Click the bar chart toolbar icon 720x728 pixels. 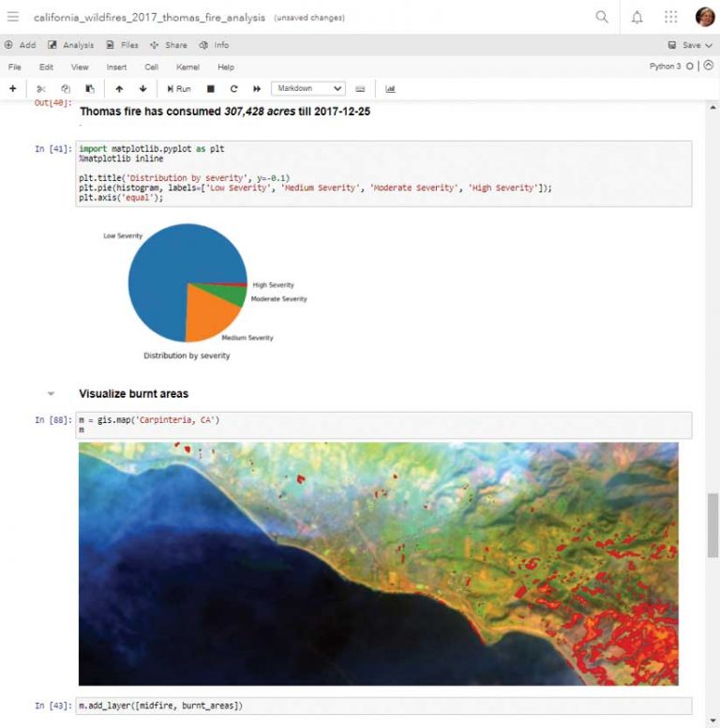[390, 89]
